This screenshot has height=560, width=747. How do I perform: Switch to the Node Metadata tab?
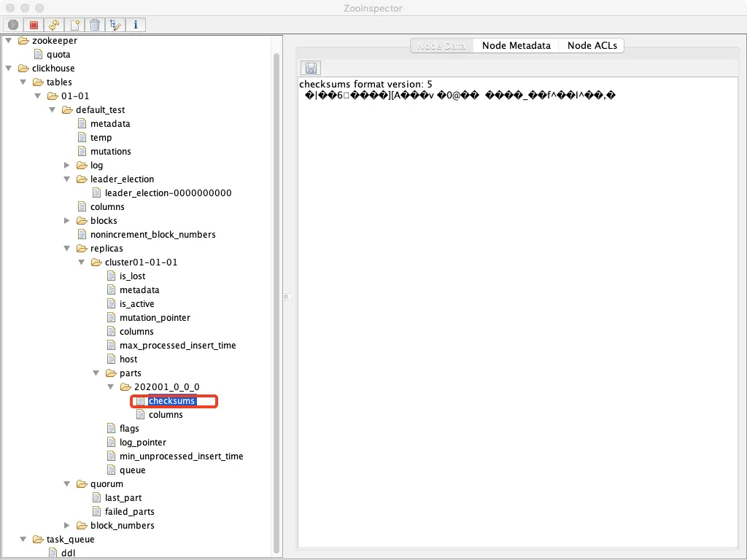516,46
